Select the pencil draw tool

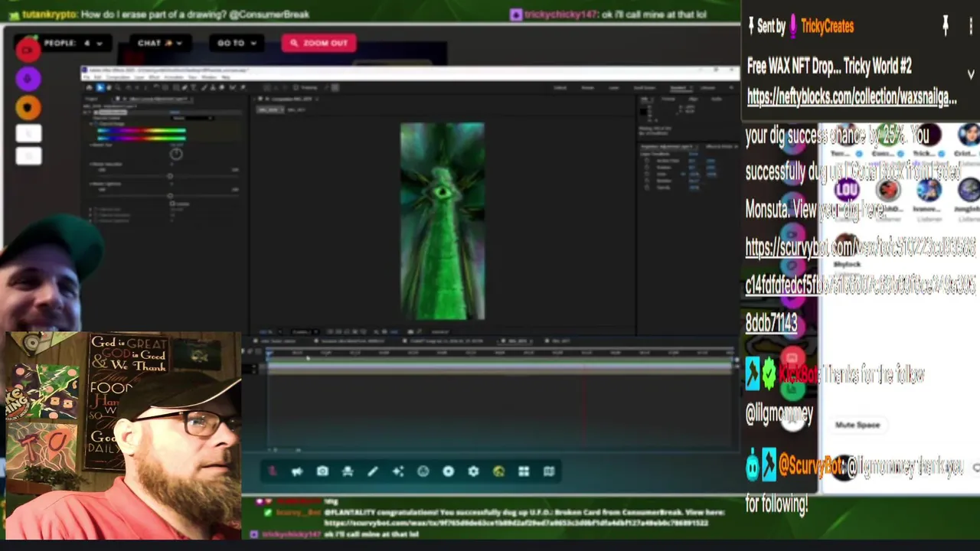click(x=373, y=471)
